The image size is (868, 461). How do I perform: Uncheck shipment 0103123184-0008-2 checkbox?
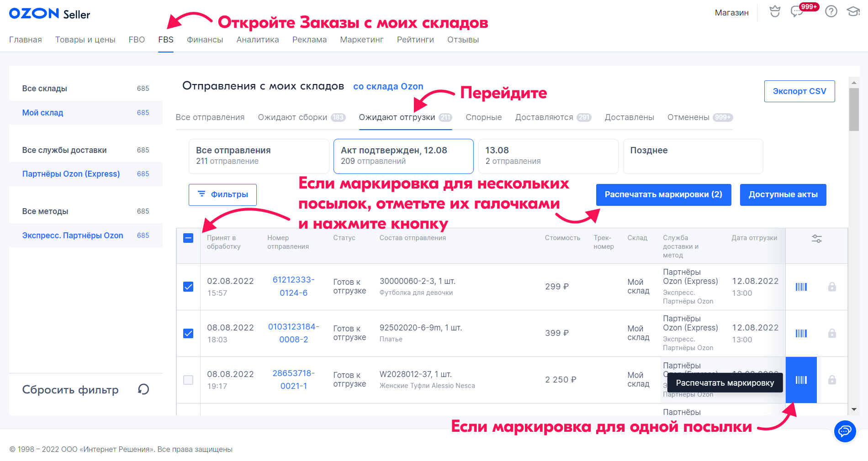click(188, 333)
